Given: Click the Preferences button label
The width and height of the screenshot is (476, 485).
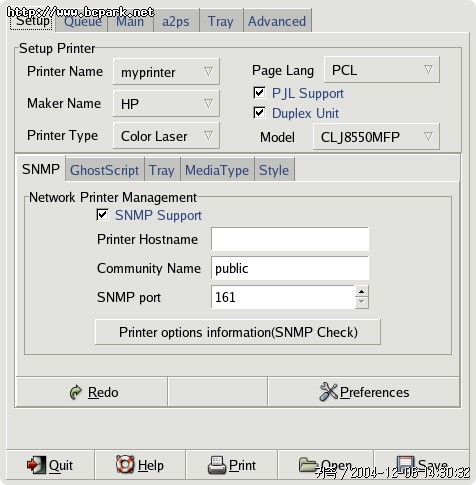Looking at the screenshot, I should 374,392.
